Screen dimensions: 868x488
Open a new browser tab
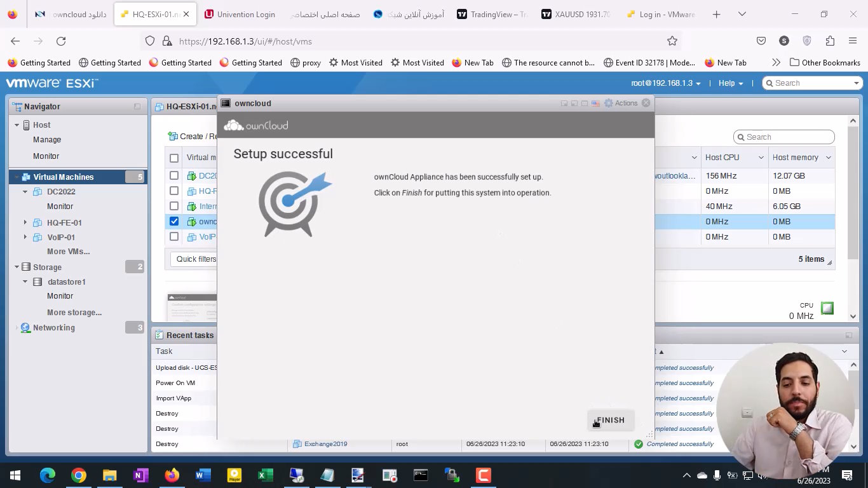click(x=716, y=14)
